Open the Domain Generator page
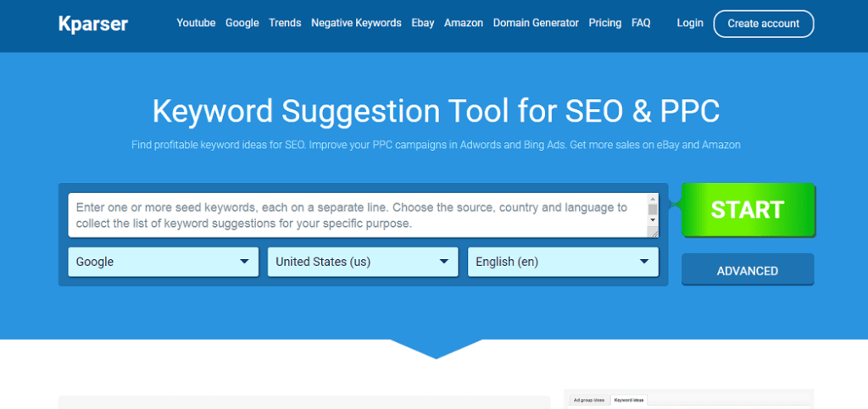 pyautogui.click(x=536, y=23)
